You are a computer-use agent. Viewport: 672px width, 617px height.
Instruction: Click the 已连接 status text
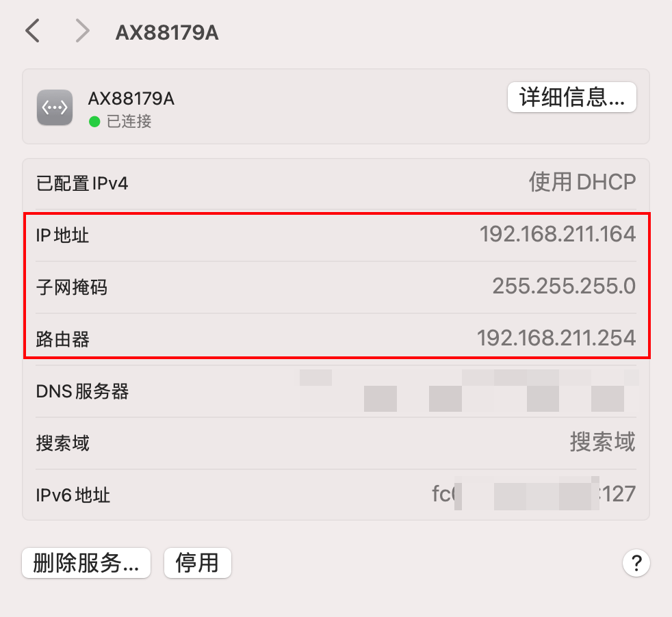(129, 122)
